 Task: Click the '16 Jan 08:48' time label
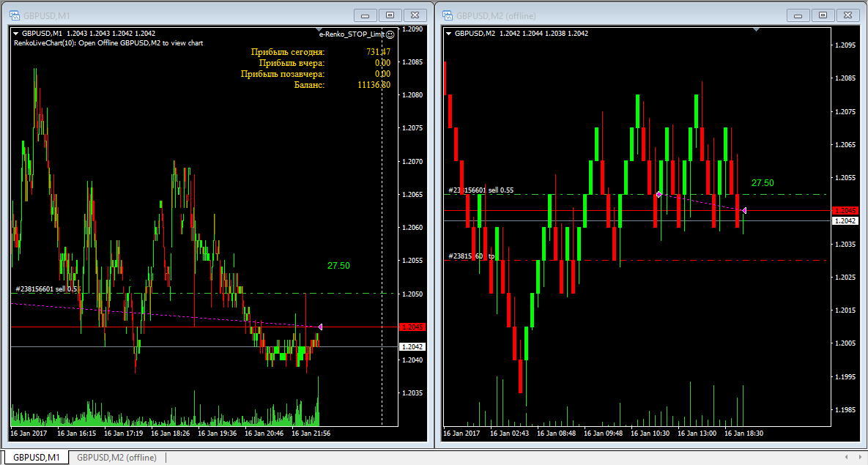pyautogui.click(x=557, y=434)
